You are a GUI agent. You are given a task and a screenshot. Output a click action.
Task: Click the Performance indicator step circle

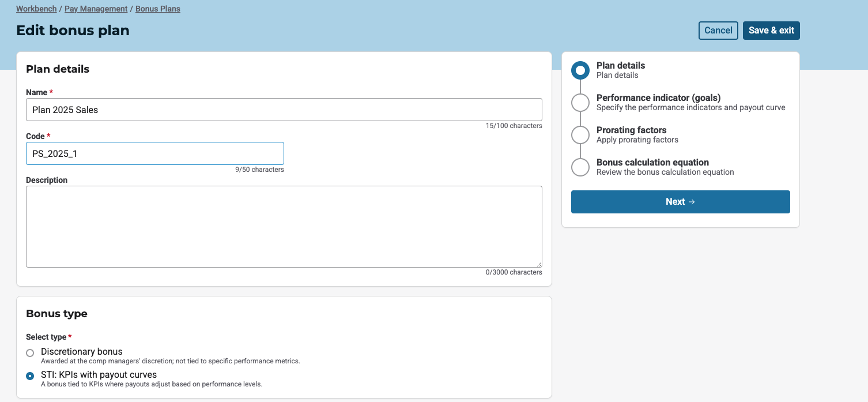(580, 103)
